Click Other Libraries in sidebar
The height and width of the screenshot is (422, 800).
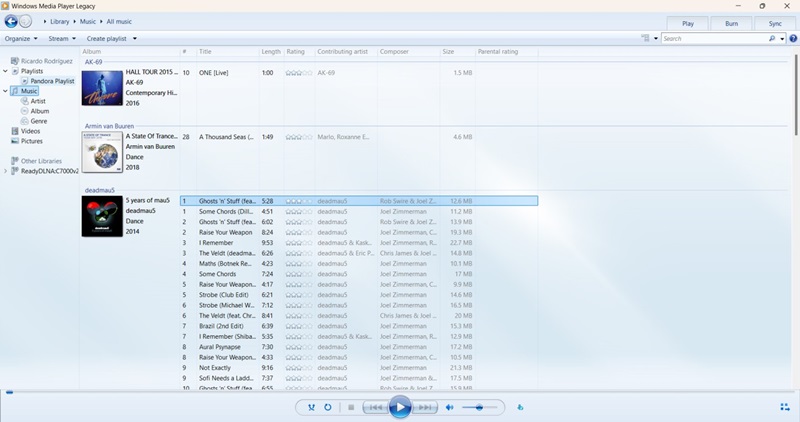point(41,161)
